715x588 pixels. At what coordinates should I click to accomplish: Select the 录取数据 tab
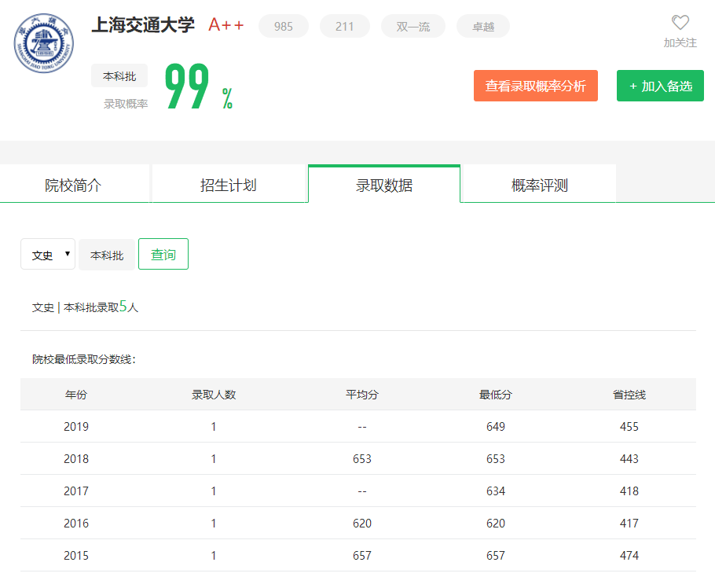384,185
